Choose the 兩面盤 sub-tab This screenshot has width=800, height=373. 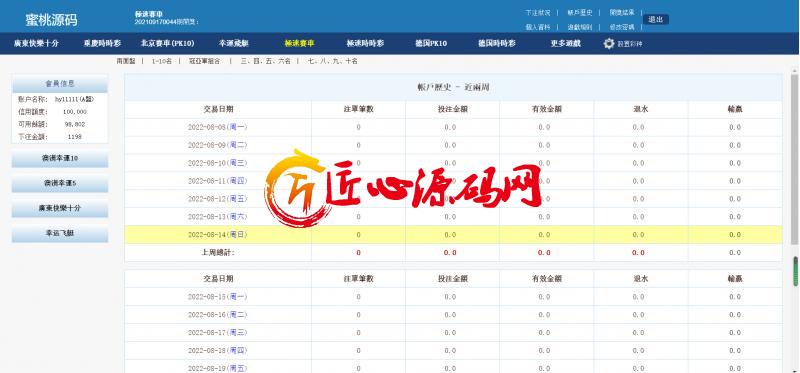tap(126, 61)
